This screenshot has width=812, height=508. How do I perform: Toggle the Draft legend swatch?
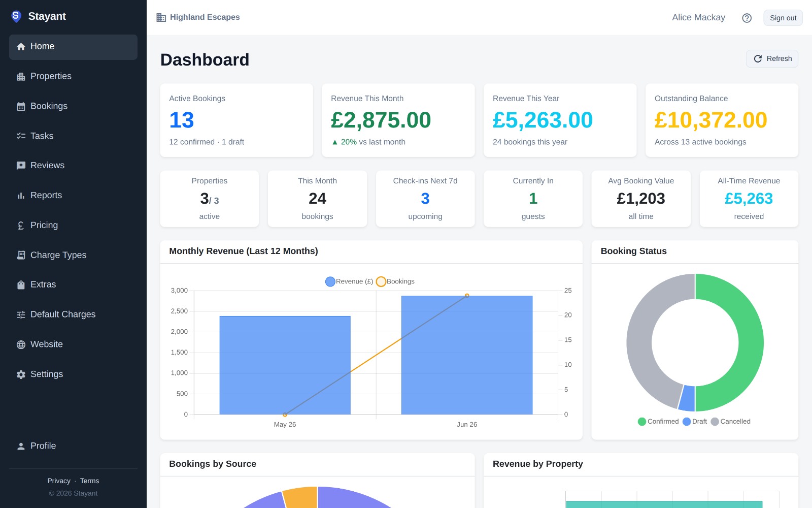(x=687, y=422)
